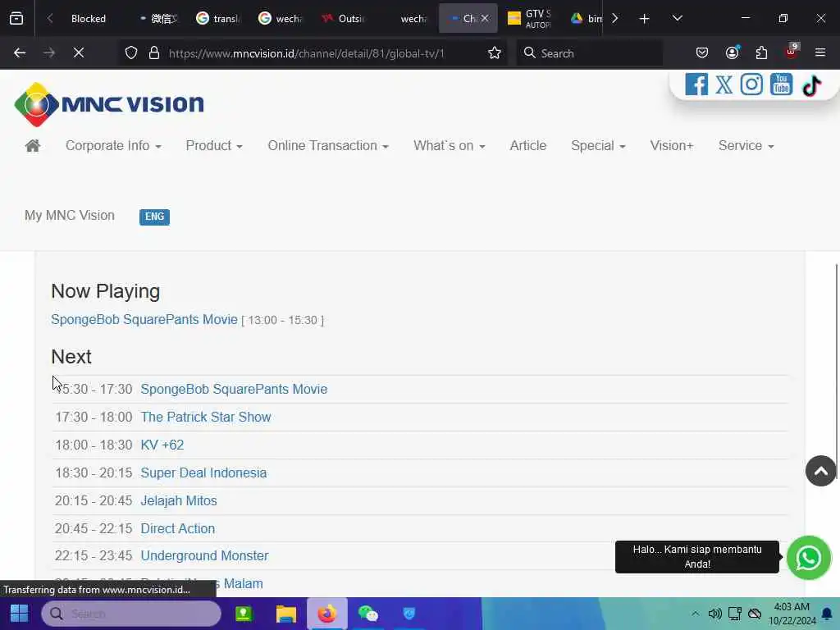Switch to the Google translate tab

(x=218, y=19)
